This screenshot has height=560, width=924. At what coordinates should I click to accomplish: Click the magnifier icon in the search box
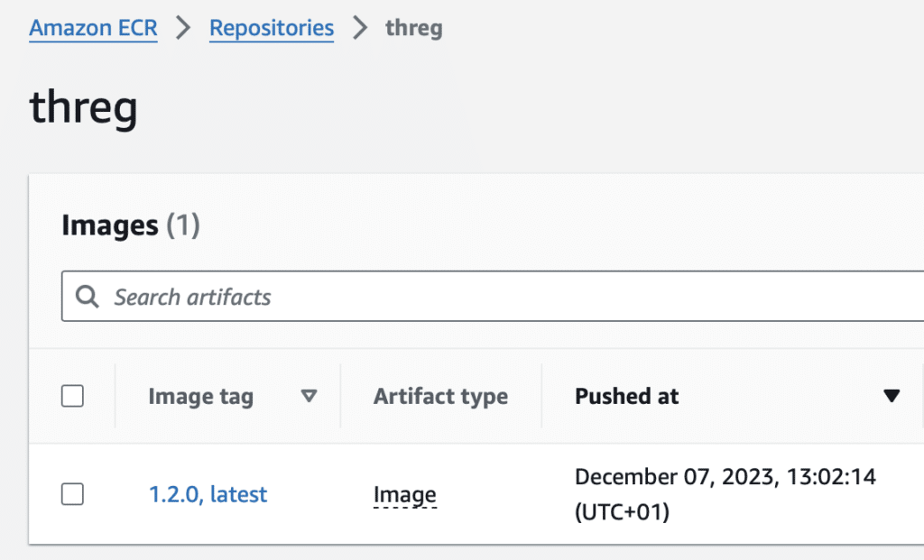click(88, 296)
